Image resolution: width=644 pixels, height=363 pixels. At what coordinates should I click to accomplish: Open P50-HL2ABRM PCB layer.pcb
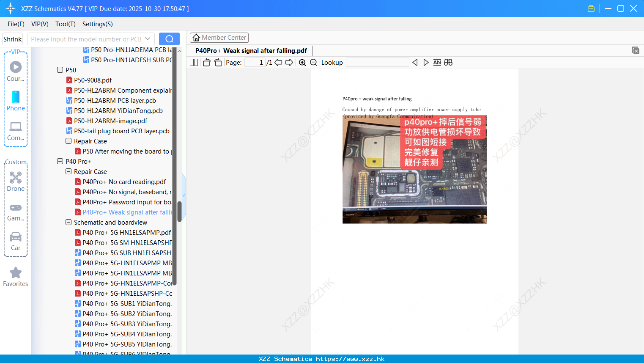115,100
